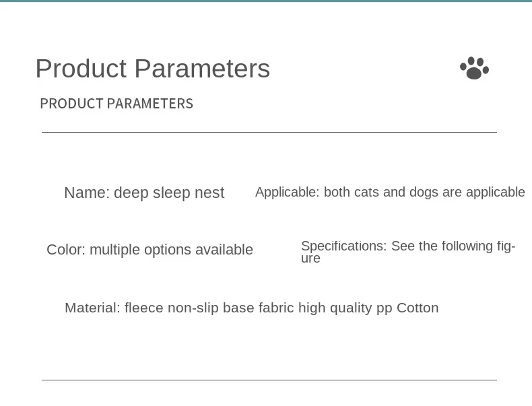Click the word "Cotton" in material line
Screen dimensions: 532x406
[418, 308]
